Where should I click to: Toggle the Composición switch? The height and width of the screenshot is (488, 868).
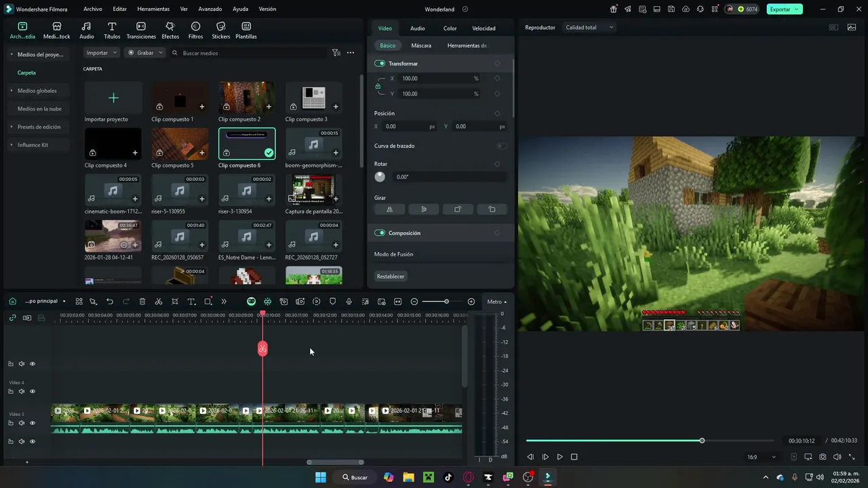(380, 232)
